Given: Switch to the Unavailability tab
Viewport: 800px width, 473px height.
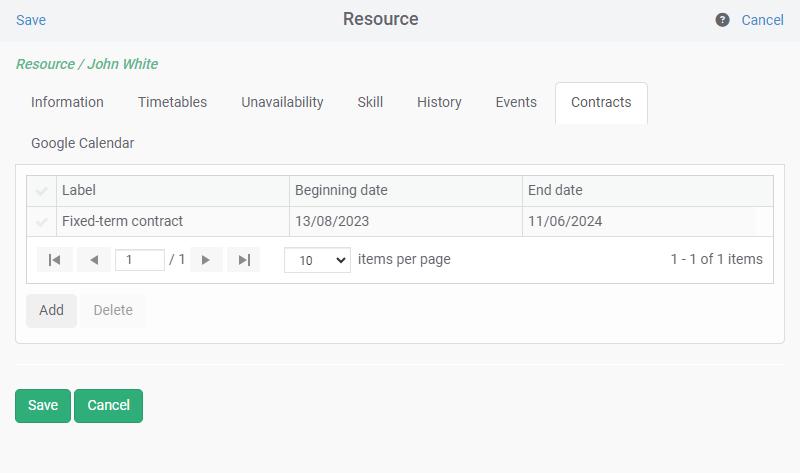Looking at the screenshot, I should [x=282, y=103].
